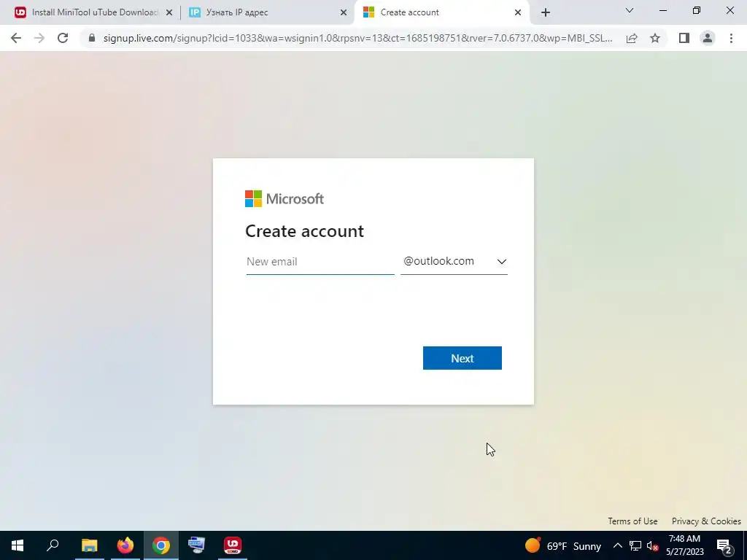The image size is (747, 560).
Task: Go back to the previous page
Action: point(16,38)
